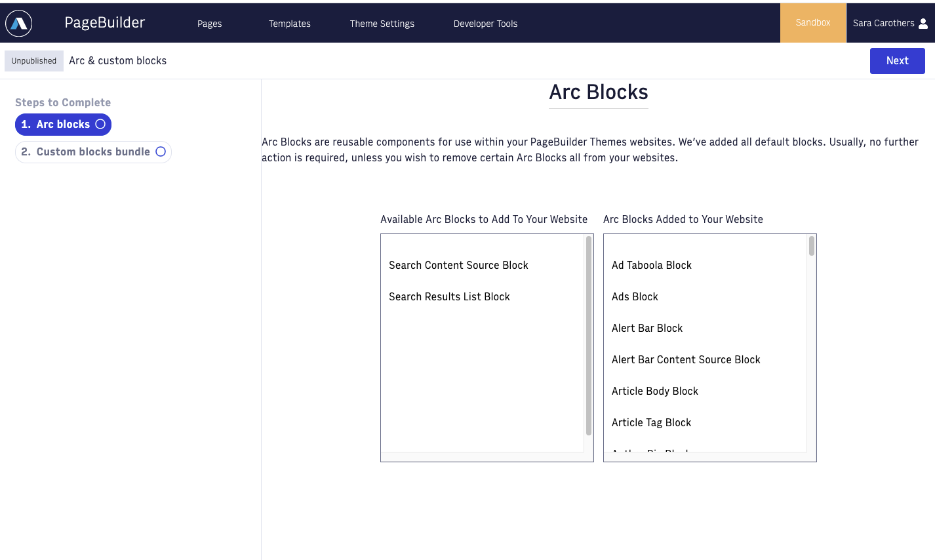Click 'Available Arc Blocks to Add To Your Website' label
This screenshot has height=560, width=935.
(484, 220)
